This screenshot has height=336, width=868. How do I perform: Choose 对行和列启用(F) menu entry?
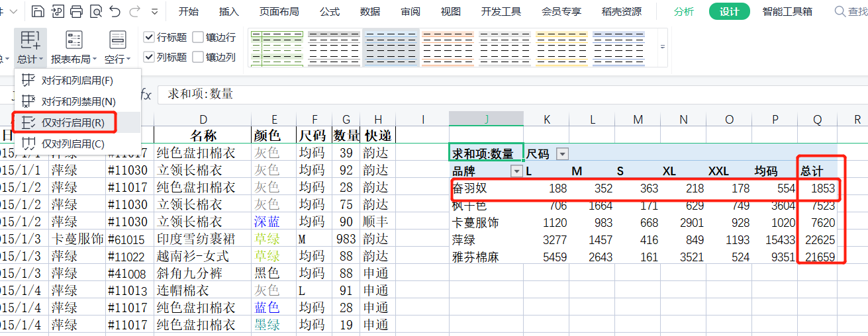click(x=77, y=81)
